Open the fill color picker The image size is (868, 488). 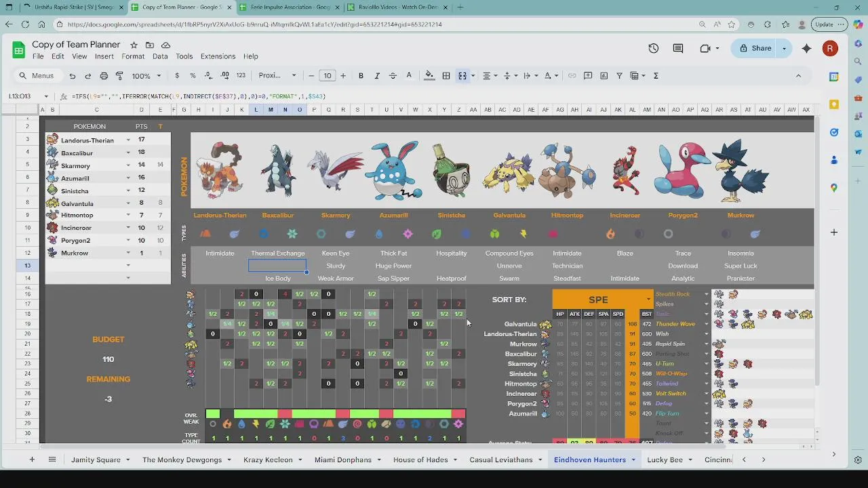click(x=429, y=76)
